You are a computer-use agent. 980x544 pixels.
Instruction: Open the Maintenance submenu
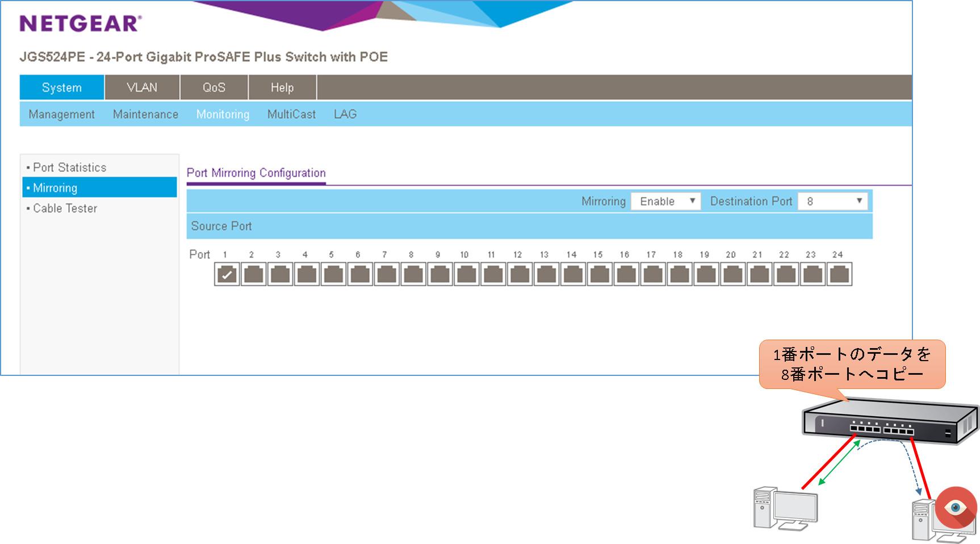coord(145,114)
